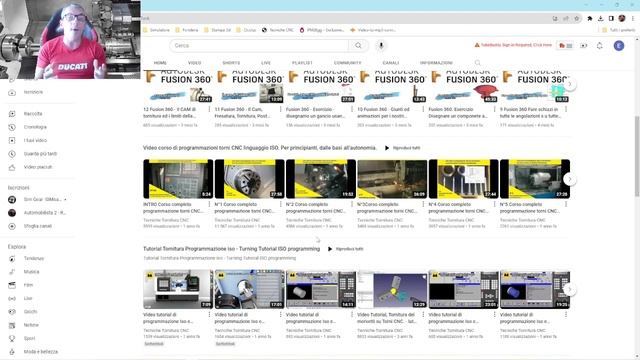Play the N°2 Corso completo video thumbnail
The width and height of the screenshot is (640, 360).
coord(320,179)
